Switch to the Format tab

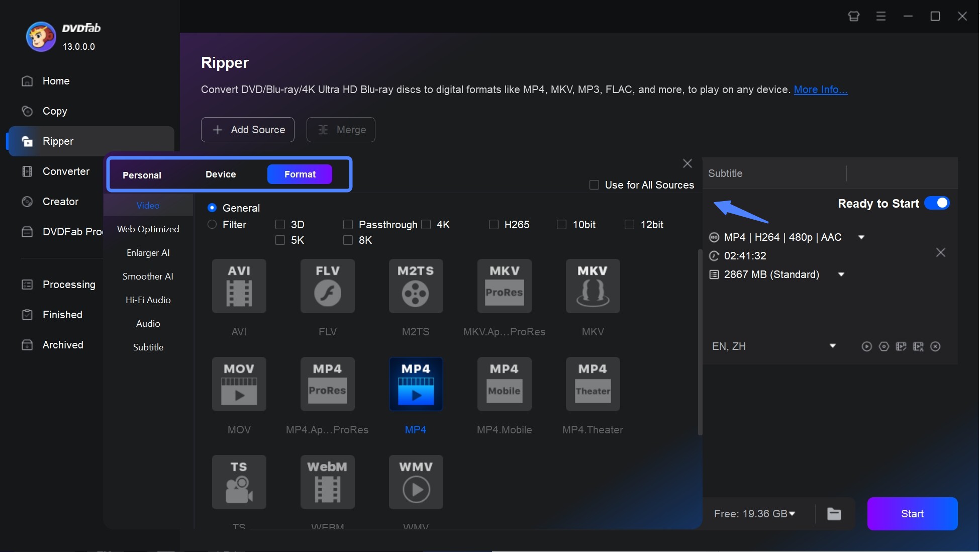[300, 173]
